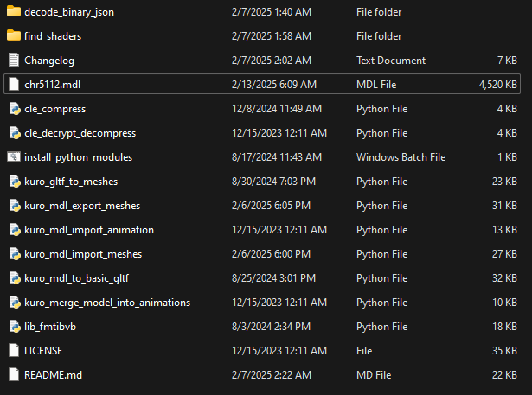Click the Changelog text document icon
532x395 pixels.
tap(14, 60)
